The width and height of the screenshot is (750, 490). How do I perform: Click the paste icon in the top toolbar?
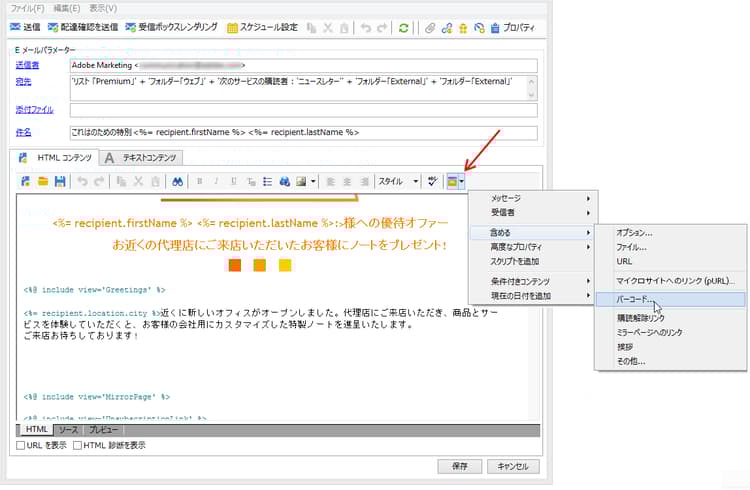344,28
